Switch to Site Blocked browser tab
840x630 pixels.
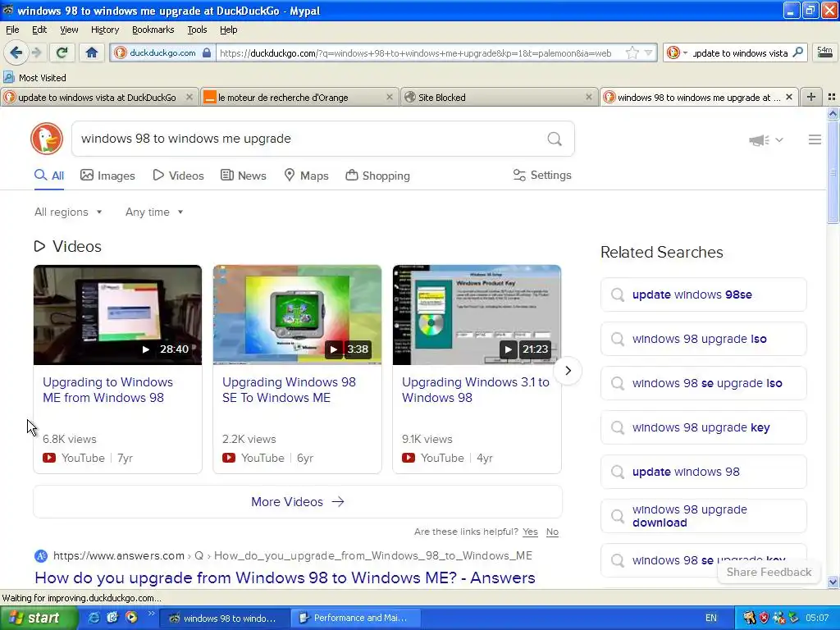point(498,97)
